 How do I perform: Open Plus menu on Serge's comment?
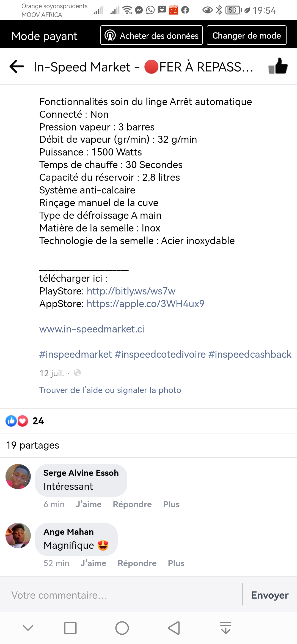(171, 504)
